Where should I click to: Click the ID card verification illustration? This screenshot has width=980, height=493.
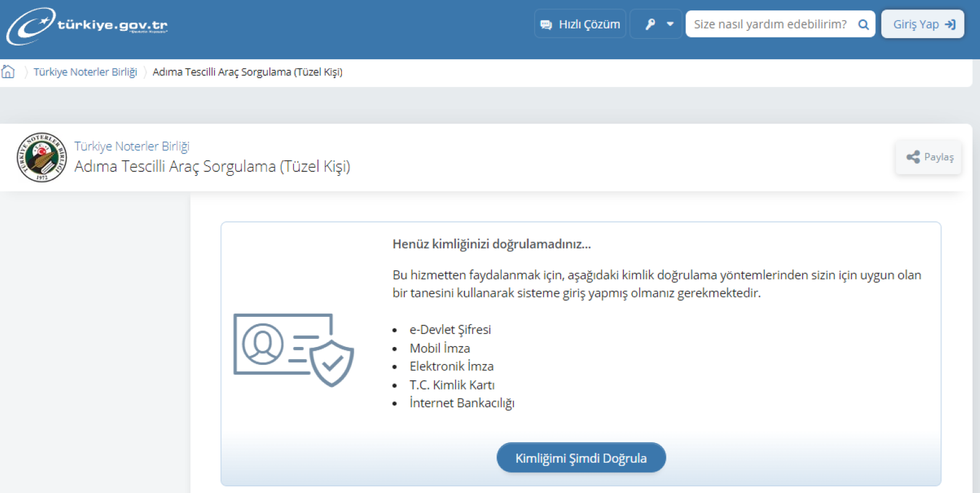(x=294, y=350)
